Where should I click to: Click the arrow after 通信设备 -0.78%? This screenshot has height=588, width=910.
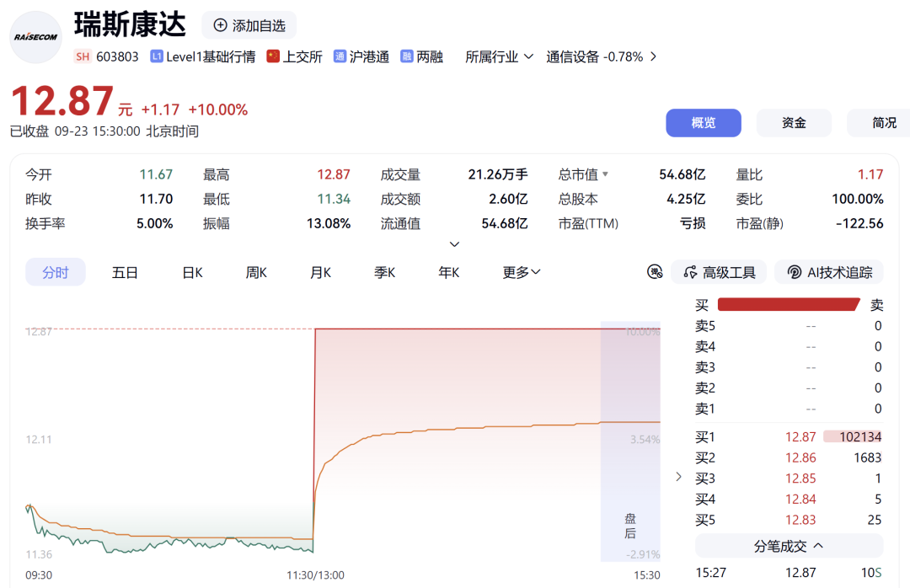click(x=654, y=56)
